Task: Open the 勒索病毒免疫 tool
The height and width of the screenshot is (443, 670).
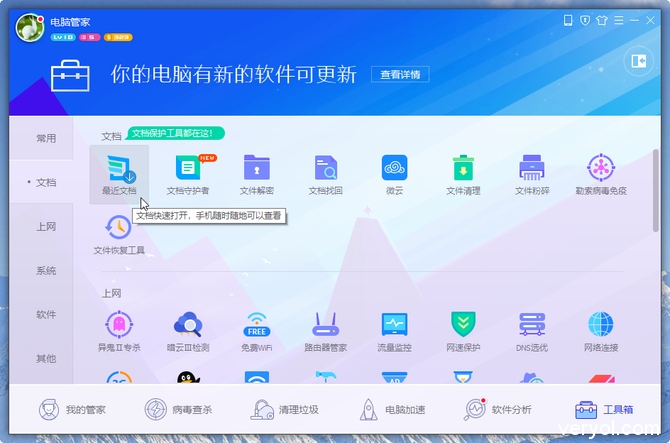Action: pyautogui.click(x=601, y=175)
